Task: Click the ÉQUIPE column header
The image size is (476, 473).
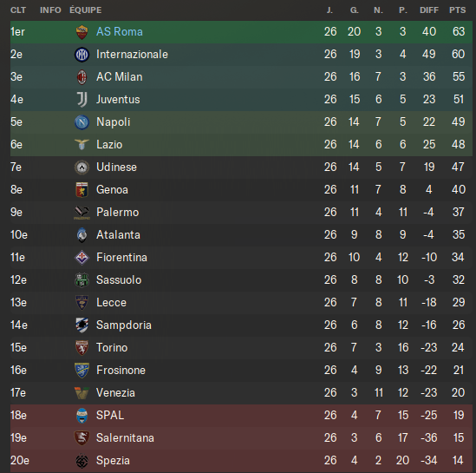Action: tap(86, 10)
